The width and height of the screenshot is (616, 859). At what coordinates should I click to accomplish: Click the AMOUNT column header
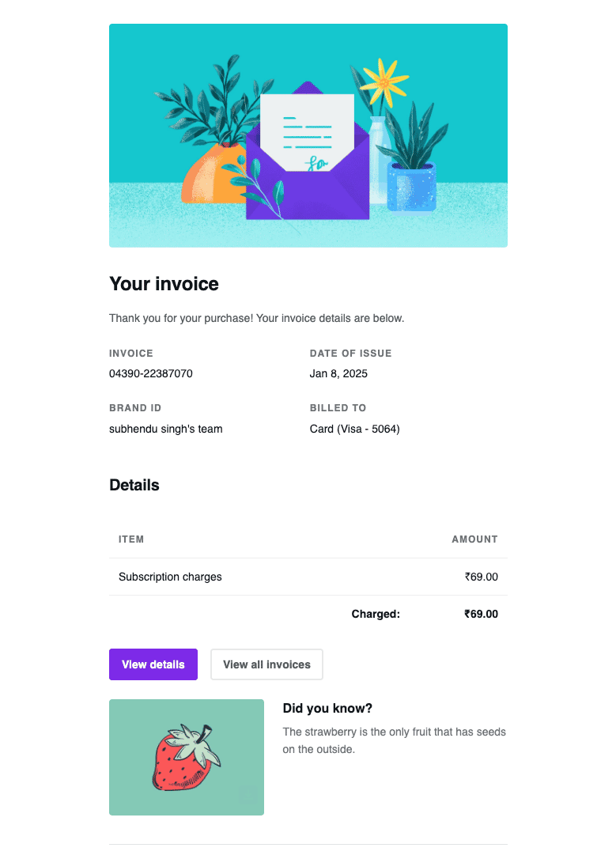click(x=474, y=539)
